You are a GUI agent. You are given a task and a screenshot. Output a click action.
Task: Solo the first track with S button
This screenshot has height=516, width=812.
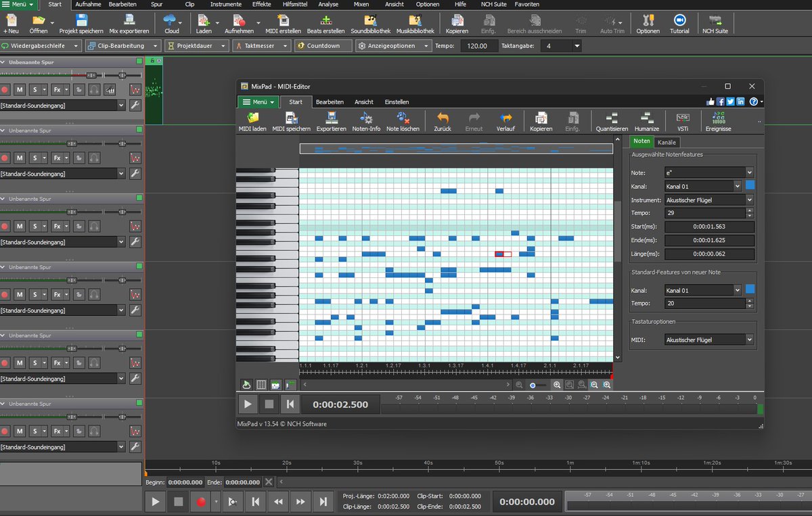pyautogui.click(x=35, y=89)
